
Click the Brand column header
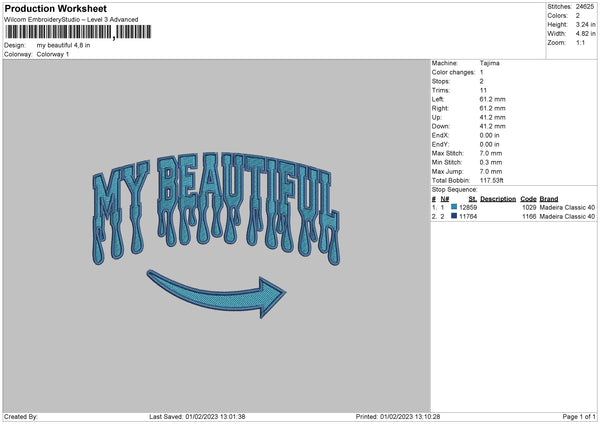[549, 199]
